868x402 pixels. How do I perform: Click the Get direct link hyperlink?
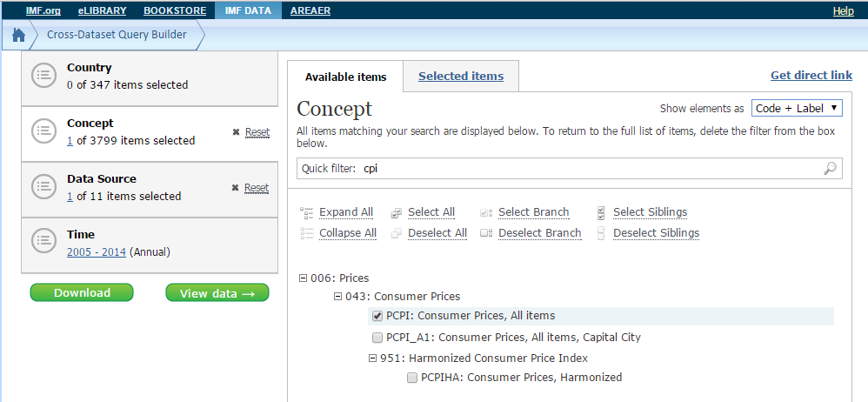coord(811,76)
